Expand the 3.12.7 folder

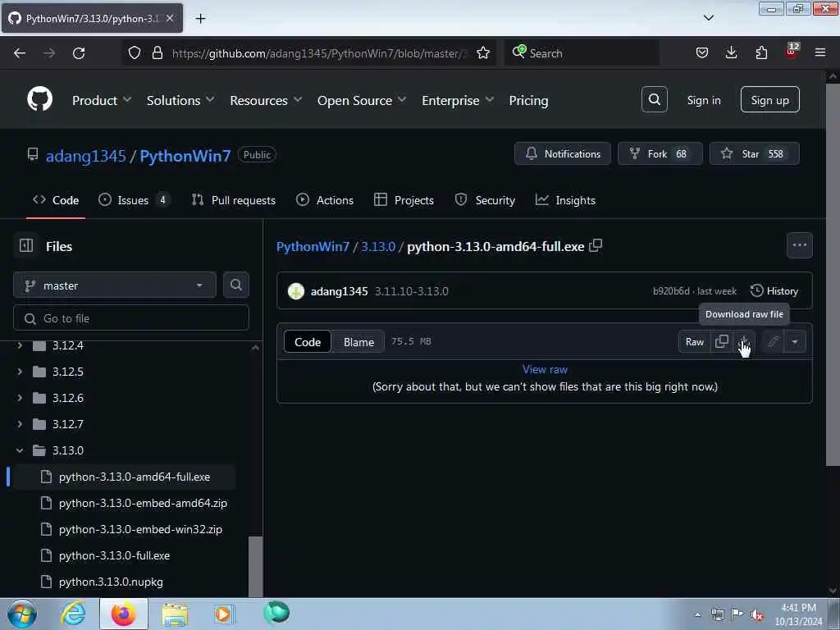click(x=20, y=424)
